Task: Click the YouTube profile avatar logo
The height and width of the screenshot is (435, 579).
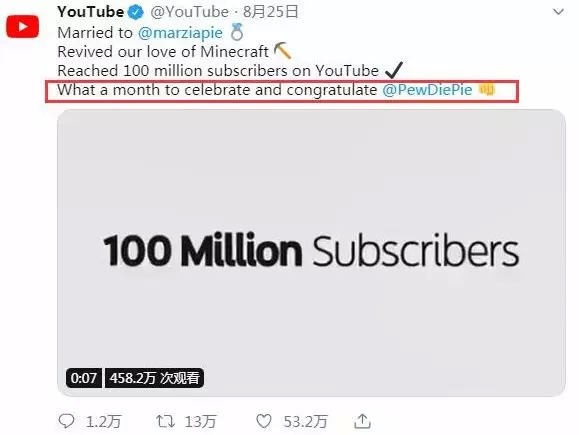Action: (23, 27)
